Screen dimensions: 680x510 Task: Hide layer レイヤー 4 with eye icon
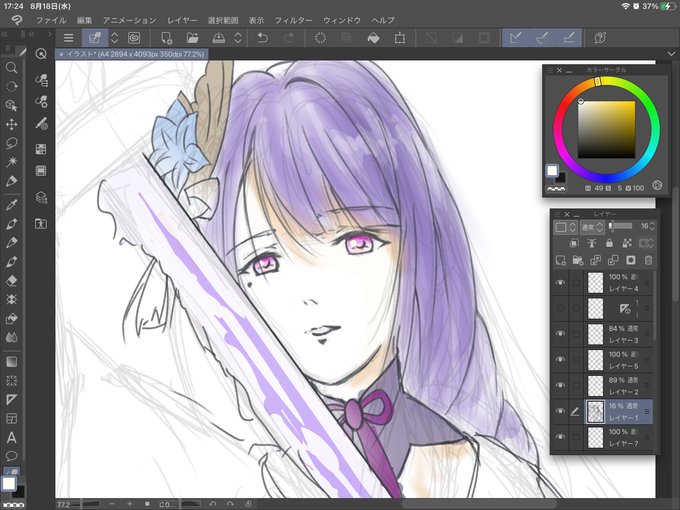click(560, 283)
